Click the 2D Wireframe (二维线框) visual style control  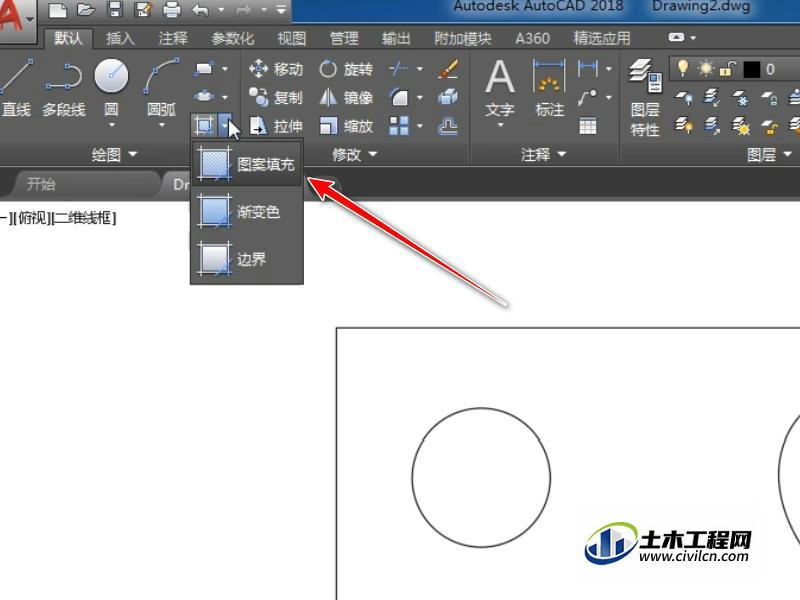[x=84, y=218]
